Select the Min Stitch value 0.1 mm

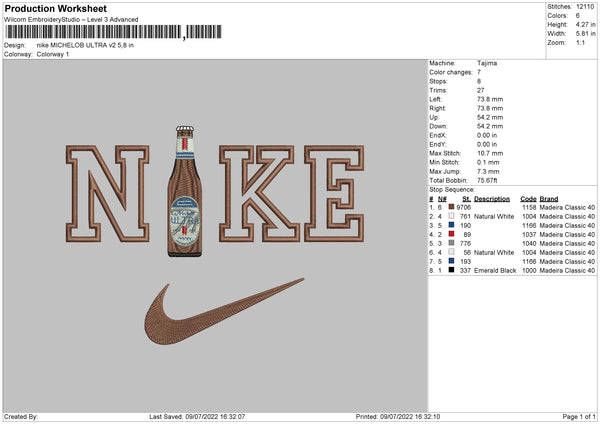488,162
